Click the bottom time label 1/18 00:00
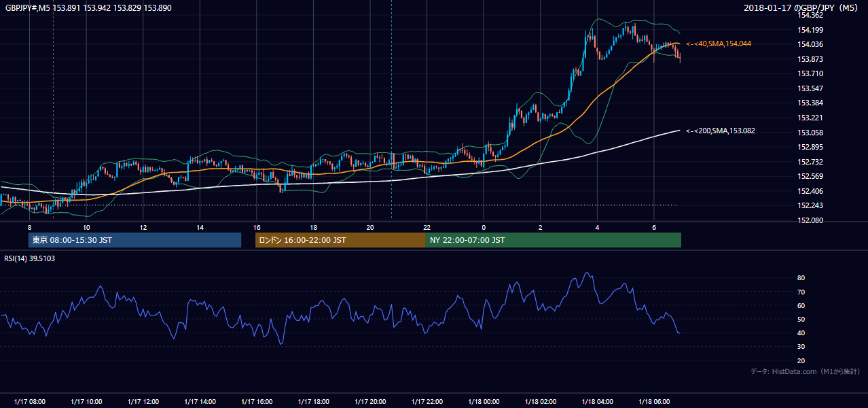Screen dimensions: 868x408 (x=484, y=401)
